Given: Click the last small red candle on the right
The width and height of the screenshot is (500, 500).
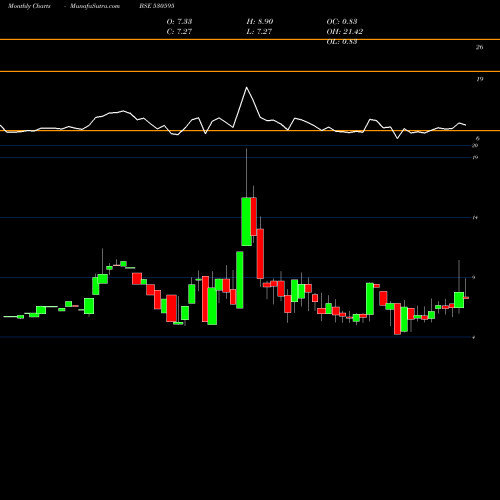Looking at the screenshot, I should (466, 298).
